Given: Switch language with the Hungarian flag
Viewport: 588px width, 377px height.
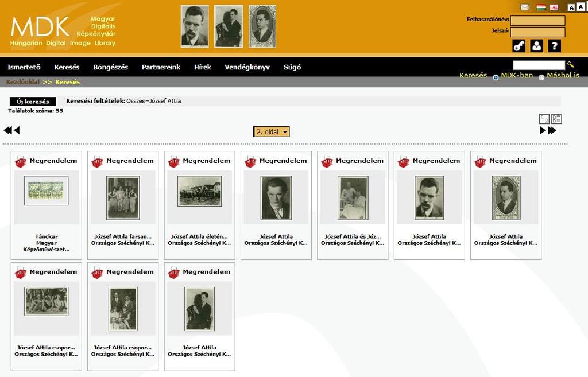Looking at the screenshot, I should coord(541,7).
